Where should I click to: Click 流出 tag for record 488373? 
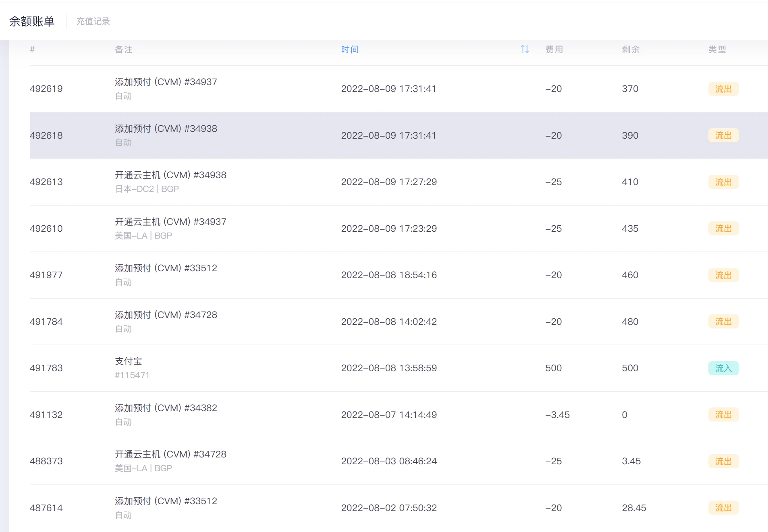click(x=723, y=461)
